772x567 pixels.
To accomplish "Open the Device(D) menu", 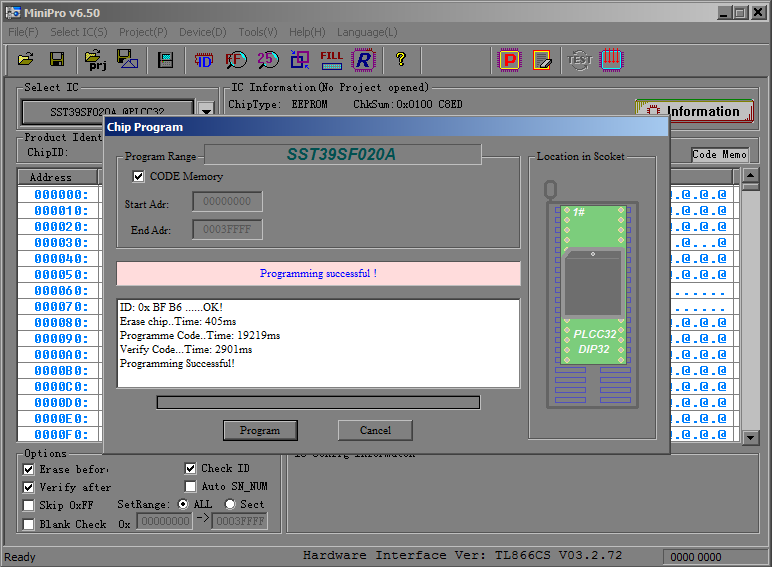I will coord(203,32).
